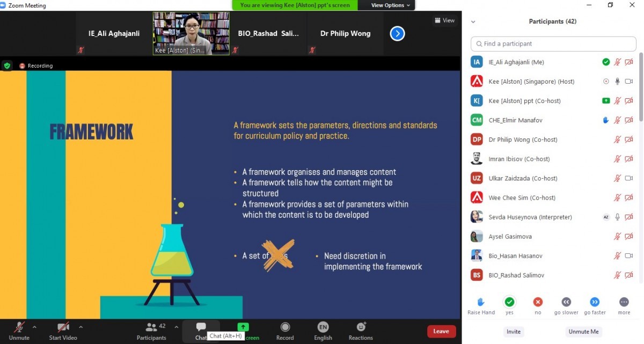Open audio options arrow next to Unmute

point(34,326)
